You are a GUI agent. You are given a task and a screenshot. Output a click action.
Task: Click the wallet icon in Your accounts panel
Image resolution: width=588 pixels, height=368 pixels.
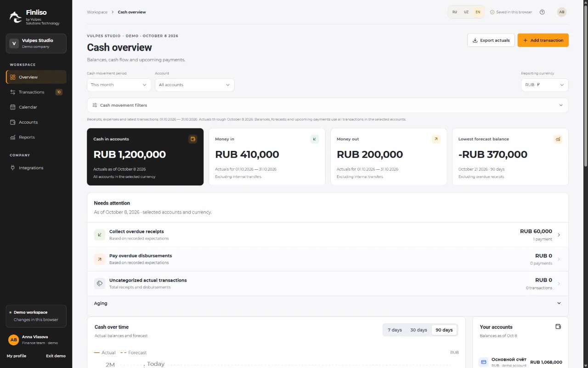click(x=558, y=327)
